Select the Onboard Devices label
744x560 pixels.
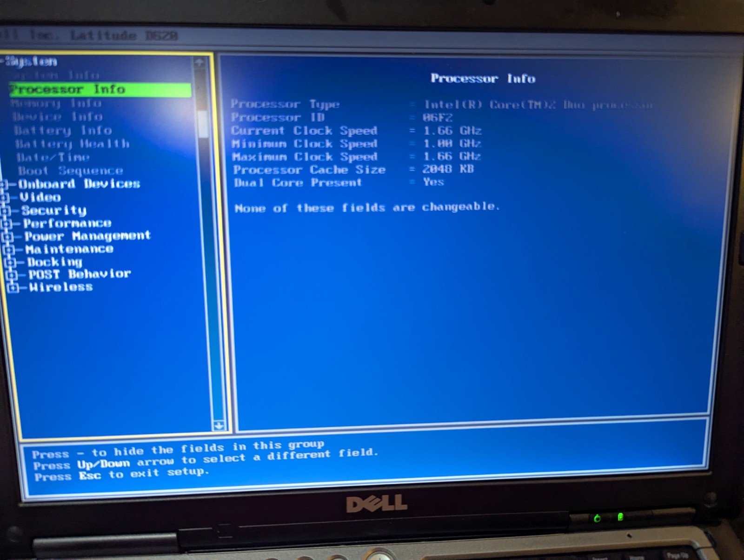click(x=79, y=184)
